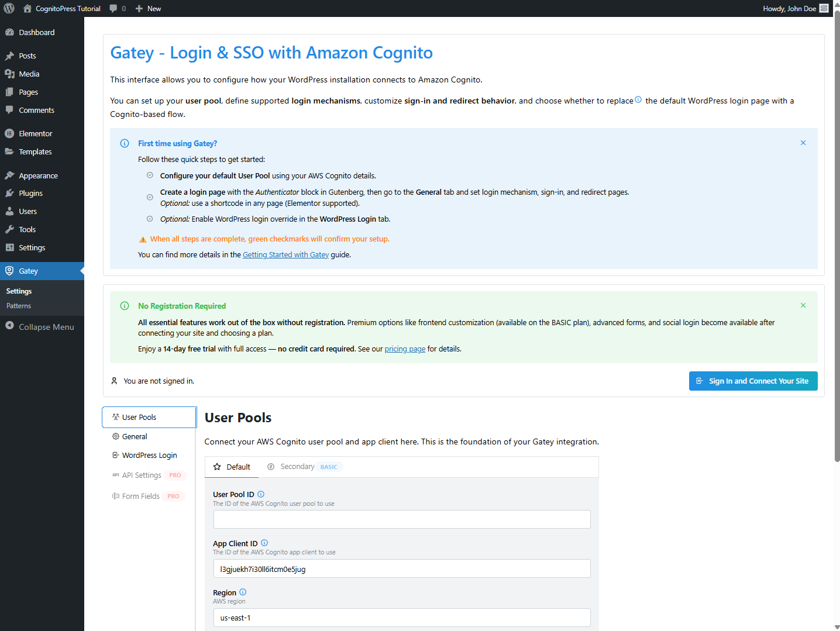Click scrollbar down arrow at bottom
This screenshot has height=631, width=840.
(x=836, y=627)
